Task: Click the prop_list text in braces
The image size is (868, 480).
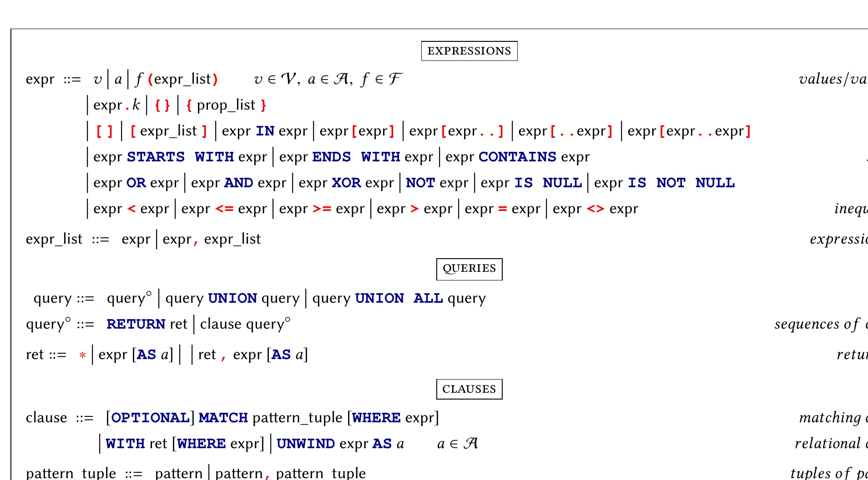Action: [x=226, y=105]
